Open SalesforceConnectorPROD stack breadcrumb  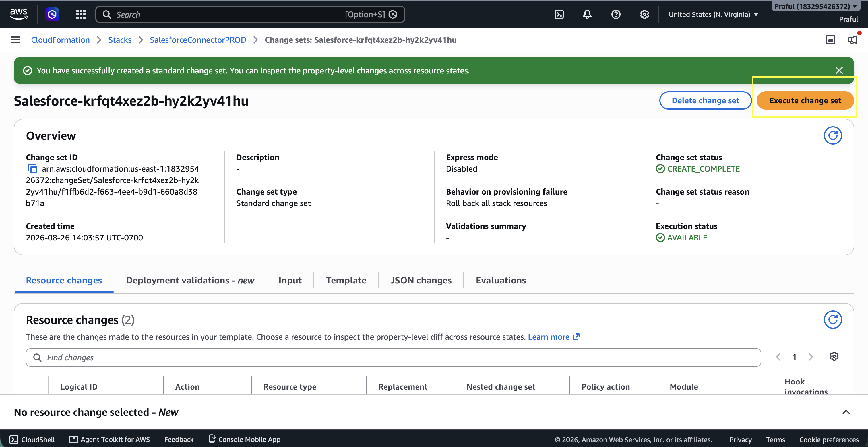(x=198, y=40)
